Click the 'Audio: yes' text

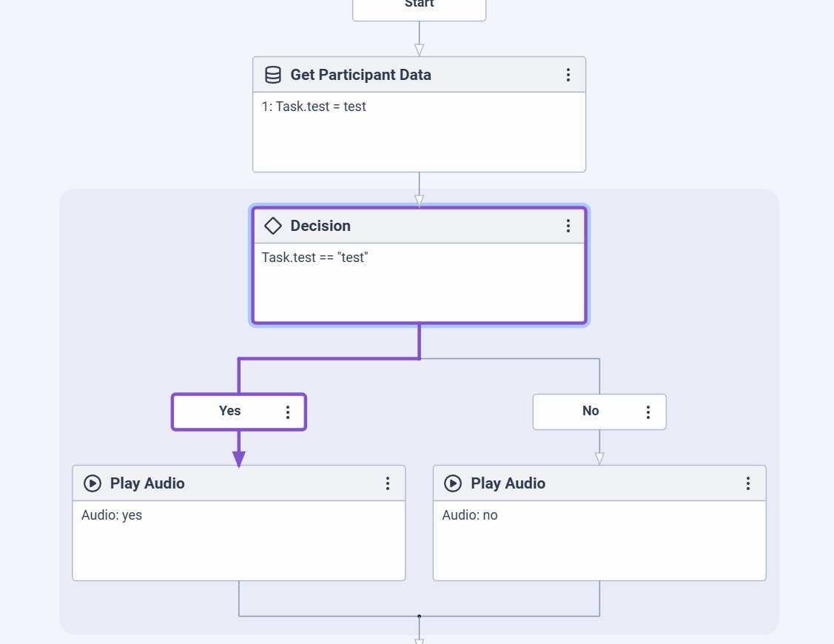coord(112,515)
